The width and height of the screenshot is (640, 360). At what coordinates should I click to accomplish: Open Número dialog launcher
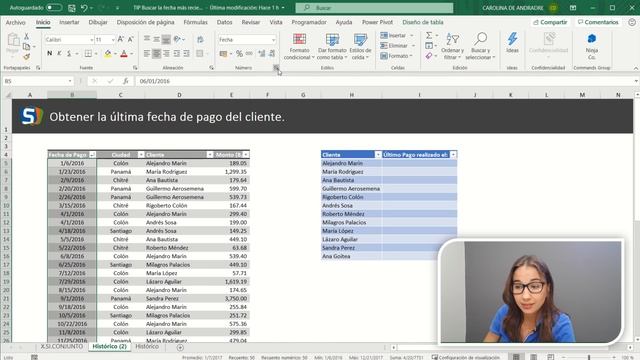276,68
